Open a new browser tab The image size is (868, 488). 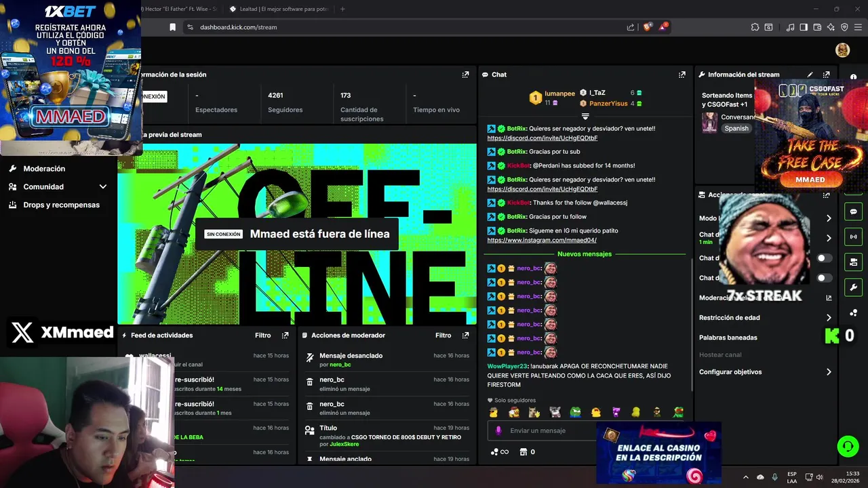point(342,9)
